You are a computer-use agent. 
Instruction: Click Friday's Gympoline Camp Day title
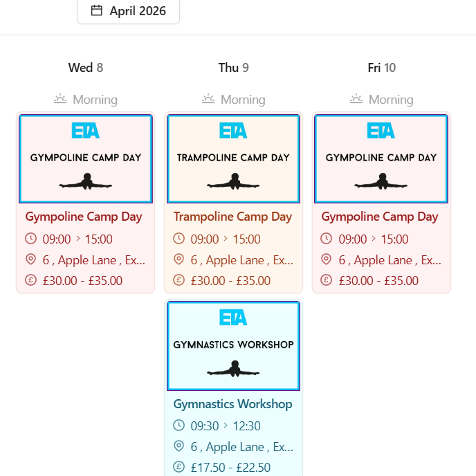pyautogui.click(x=380, y=217)
